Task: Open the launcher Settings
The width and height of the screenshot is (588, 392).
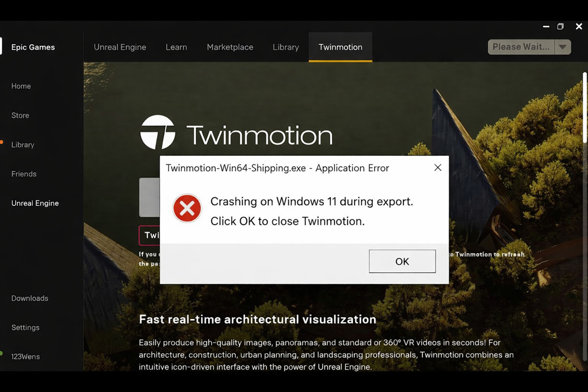Action: pyautogui.click(x=25, y=327)
